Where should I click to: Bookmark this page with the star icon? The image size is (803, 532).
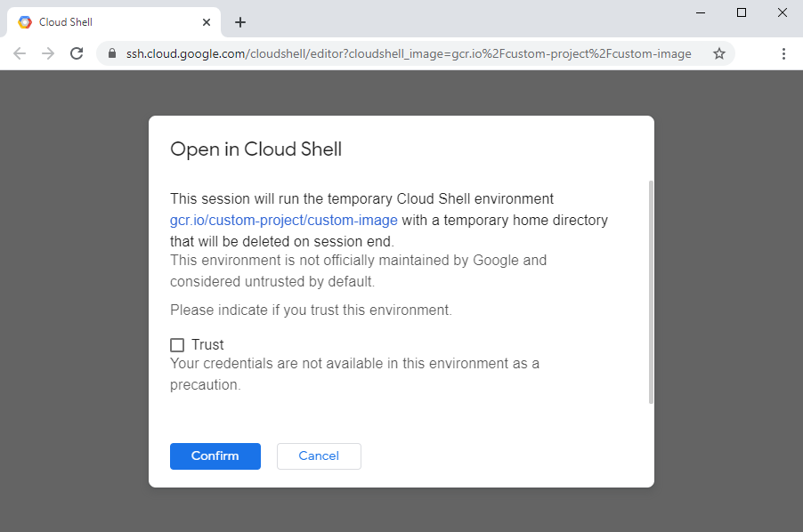coord(719,53)
